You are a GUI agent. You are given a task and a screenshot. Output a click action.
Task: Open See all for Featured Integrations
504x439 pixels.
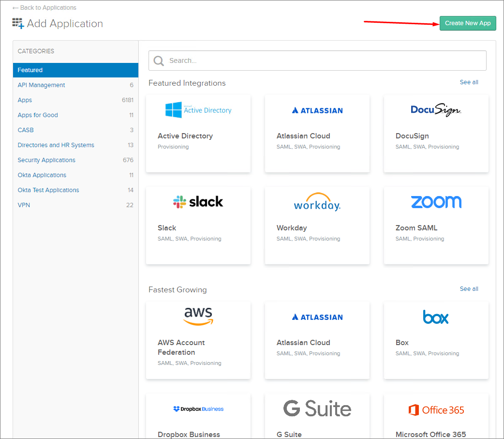[x=469, y=82]
